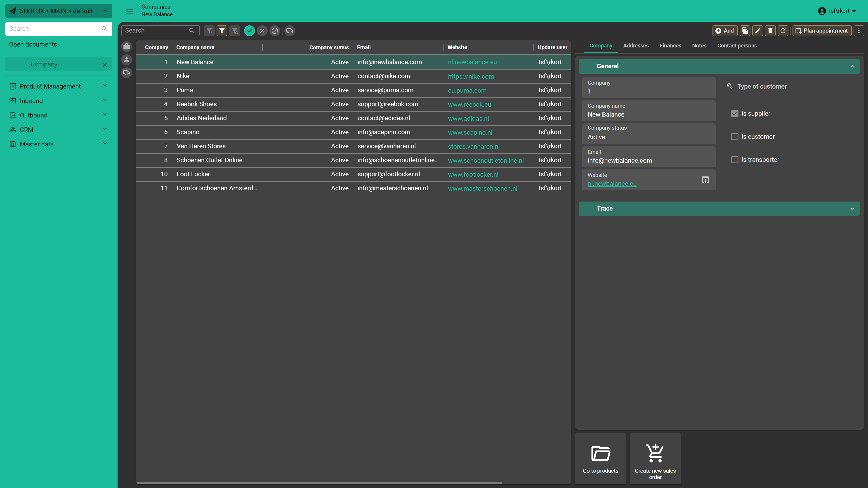Click the copy company icon
The height and width of the screenshot is (488, 868).
point(745,31)
